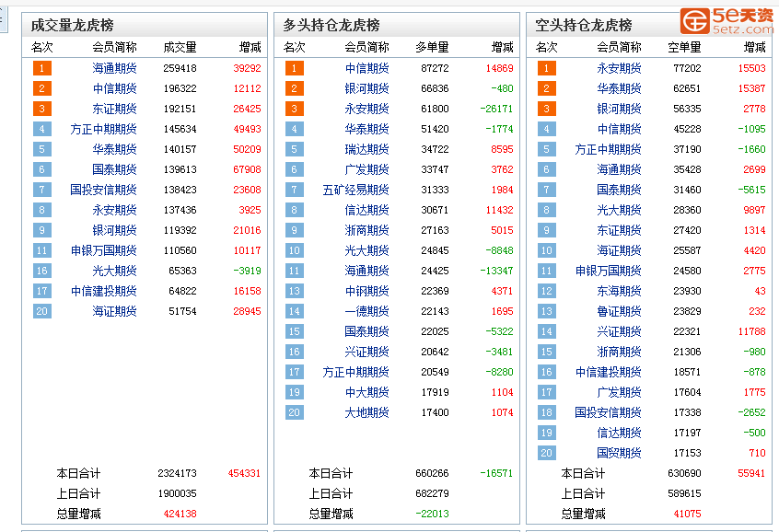779x532 pixels.
Task: Click short total change 55941
Action: point(751,473)
